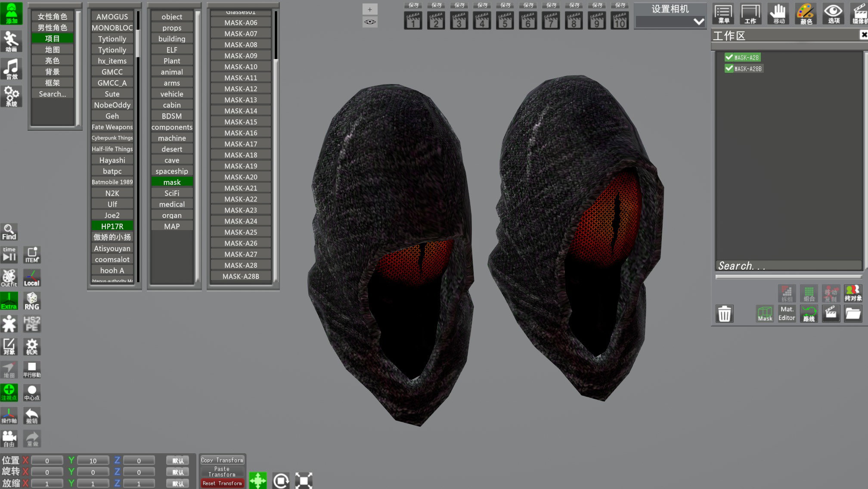Toggle the options eye icon
Image resolution: width=868 pixels, height=489 pixels.
[x=833, y=13]
